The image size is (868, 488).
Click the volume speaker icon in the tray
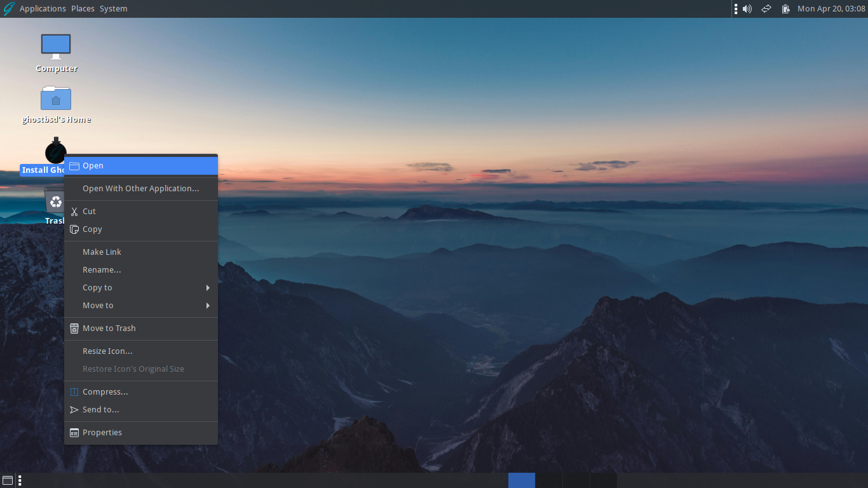(746, 8)
